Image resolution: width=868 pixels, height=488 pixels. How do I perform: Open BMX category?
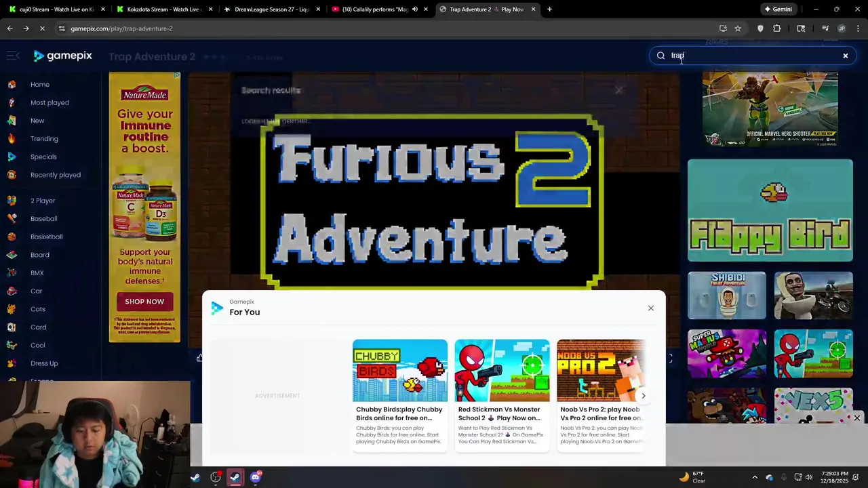(37, 273)
